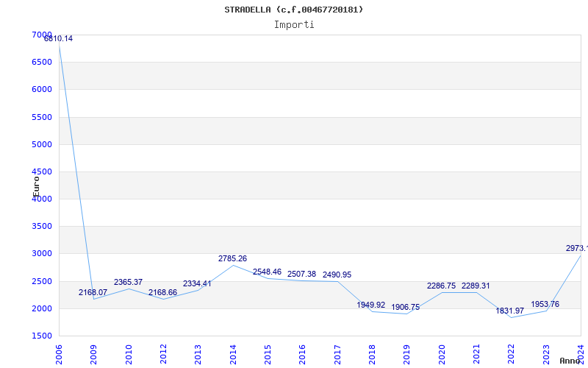588x368 pixels.
Task: Click the 3500 y-axis tick label
Action: coord(42,226)
